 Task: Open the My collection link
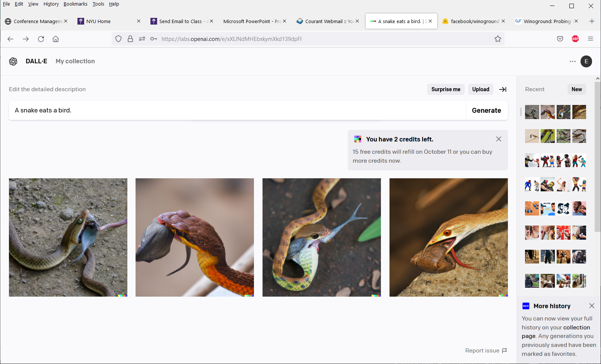pos(75,61)
